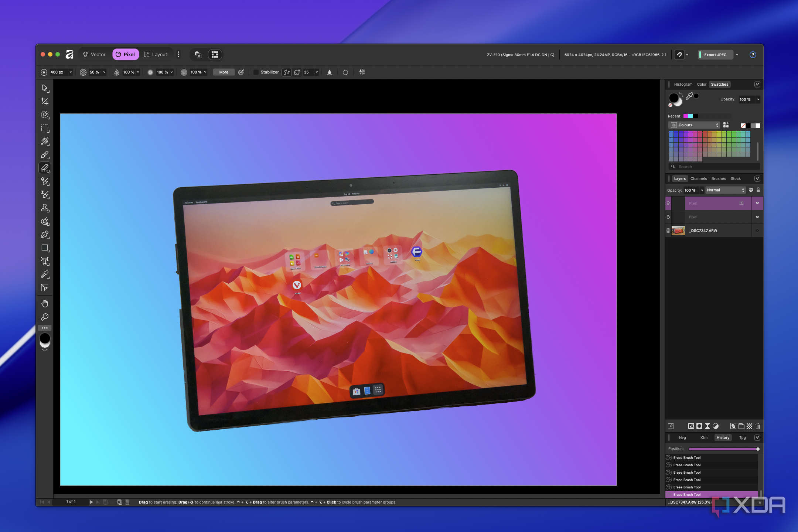Hide the top Pixel layer
Image resolution: width=798 pixels, height=532 pixels.
click(x=757, y=203)
